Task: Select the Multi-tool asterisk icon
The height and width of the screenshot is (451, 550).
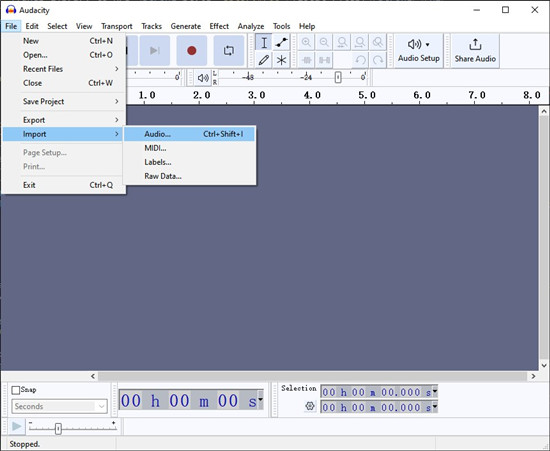Action: (x=281, y=60)
